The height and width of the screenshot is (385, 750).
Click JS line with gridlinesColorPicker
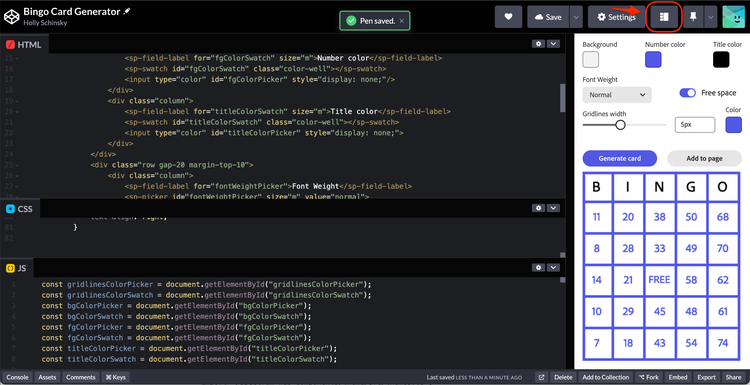coord(206,284)
